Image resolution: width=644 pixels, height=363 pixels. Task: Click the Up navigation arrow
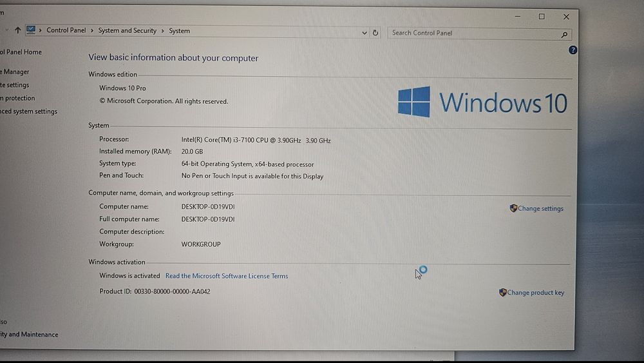pyautogui.click(x=17, y=30)
